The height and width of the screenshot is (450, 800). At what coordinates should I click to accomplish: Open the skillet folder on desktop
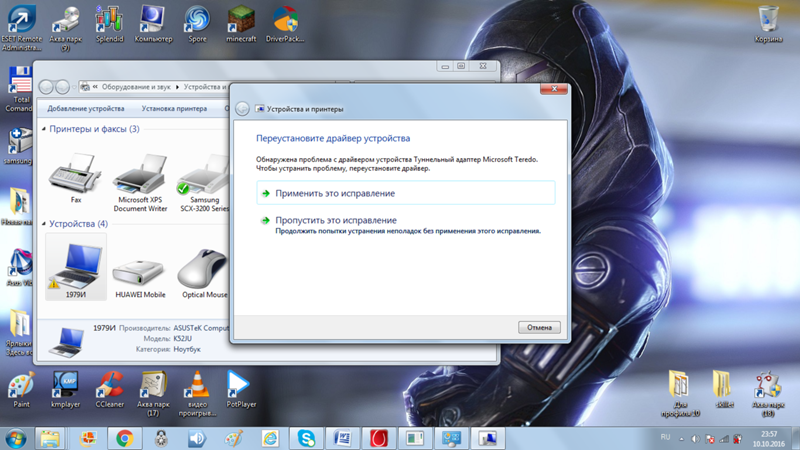724,390
